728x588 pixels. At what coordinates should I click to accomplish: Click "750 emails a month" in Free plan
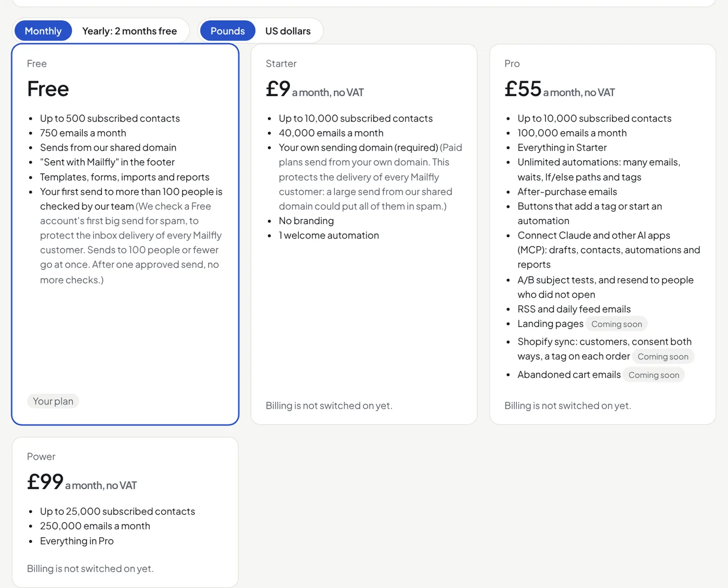pos(83,133)
